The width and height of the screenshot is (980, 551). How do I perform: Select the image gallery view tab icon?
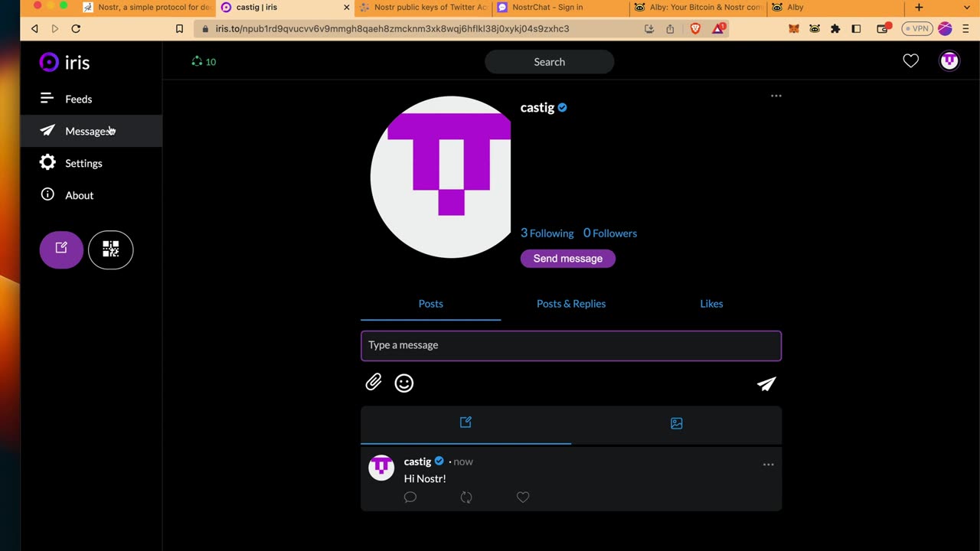[x=677, y=423]
